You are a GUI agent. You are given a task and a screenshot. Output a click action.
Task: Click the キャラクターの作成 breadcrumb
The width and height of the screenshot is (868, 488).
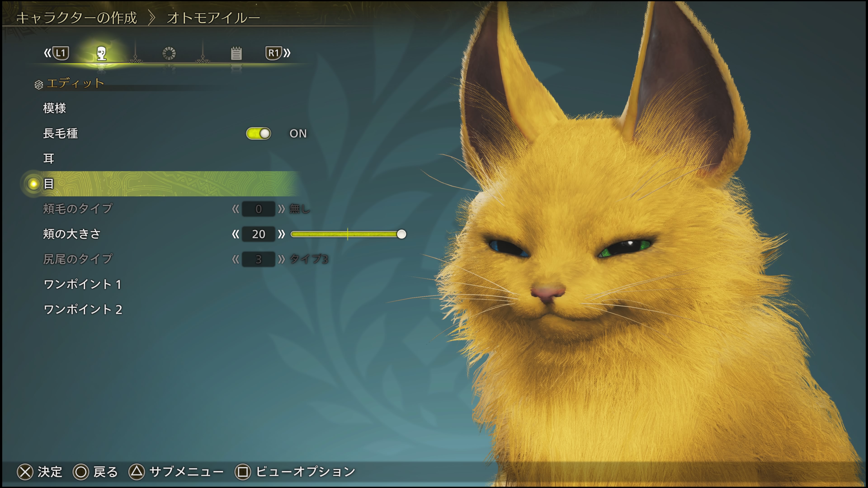coord(77,18)
